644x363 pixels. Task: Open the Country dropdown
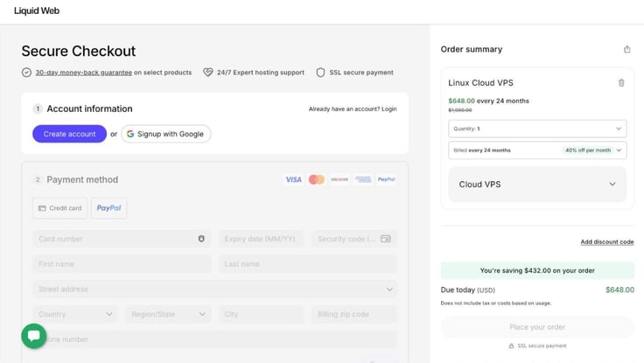pos(75,314)
